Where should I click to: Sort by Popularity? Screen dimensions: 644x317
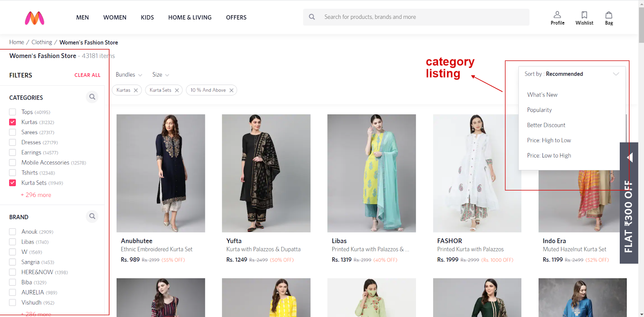pyautogui.click(x=539, y=110)
